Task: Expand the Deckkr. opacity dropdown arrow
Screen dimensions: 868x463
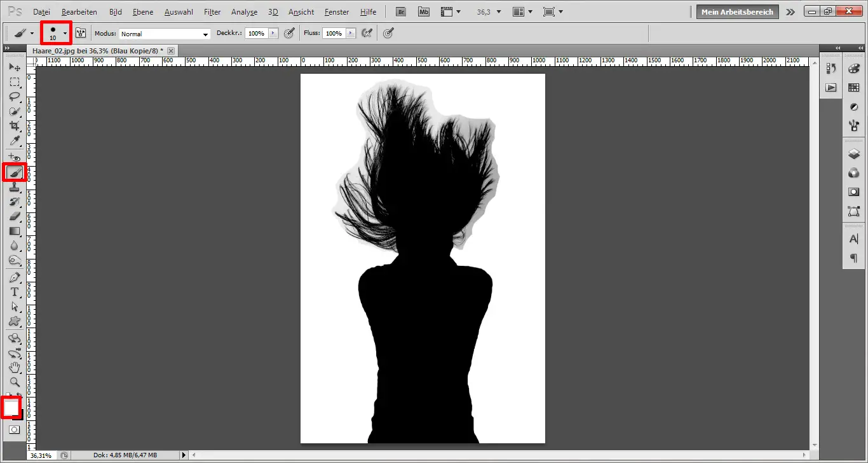Action: 275,33
